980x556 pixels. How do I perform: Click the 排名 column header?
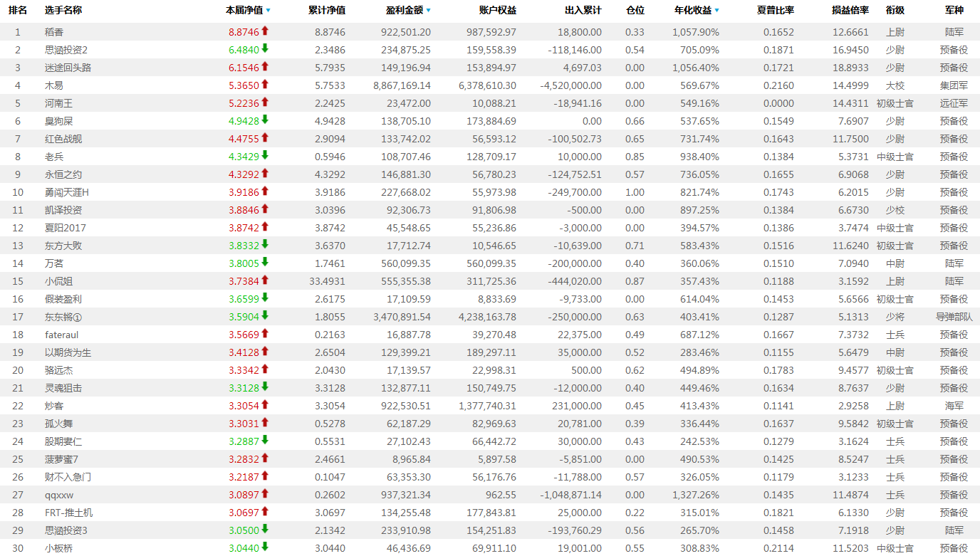click(x=18, y=11)
